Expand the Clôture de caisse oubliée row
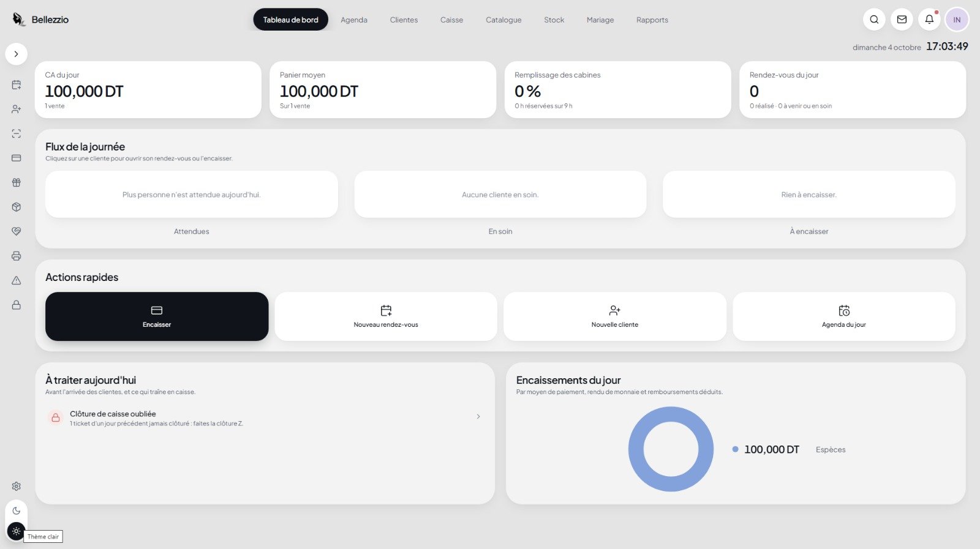Image resolution: width=980 pixels, height=549 pixels. click(265, 418)
